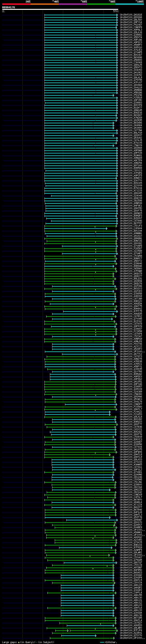
Task: Select hit UniRef100_A9SPQ2
Action: pyautogui.click(x=131, y=538)
